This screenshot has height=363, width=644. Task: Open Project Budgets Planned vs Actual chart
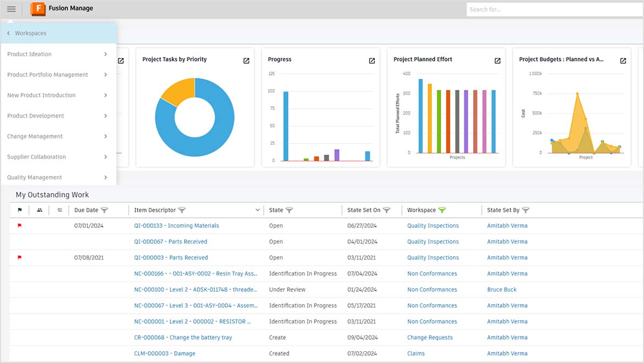coord(623,61)
